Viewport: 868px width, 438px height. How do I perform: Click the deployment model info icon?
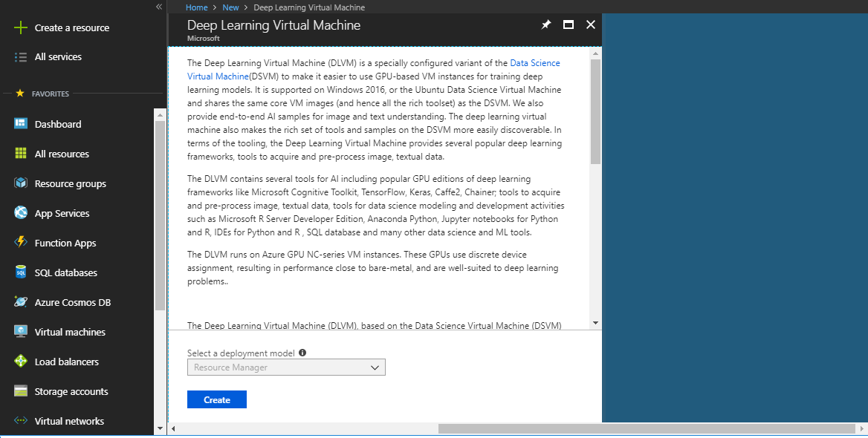[x=302, y=353]
